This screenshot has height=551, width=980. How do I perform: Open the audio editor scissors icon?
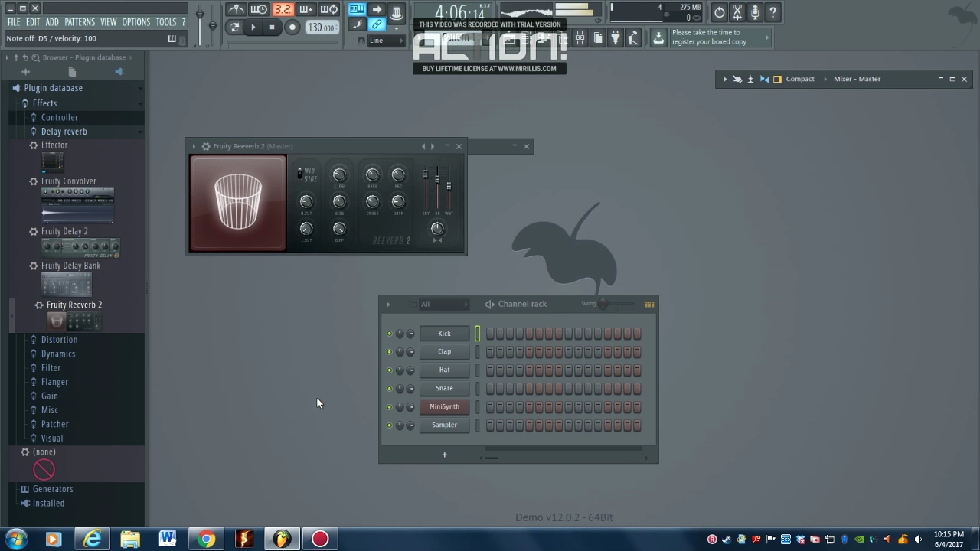pyautogui.click(x=737, y=12)
